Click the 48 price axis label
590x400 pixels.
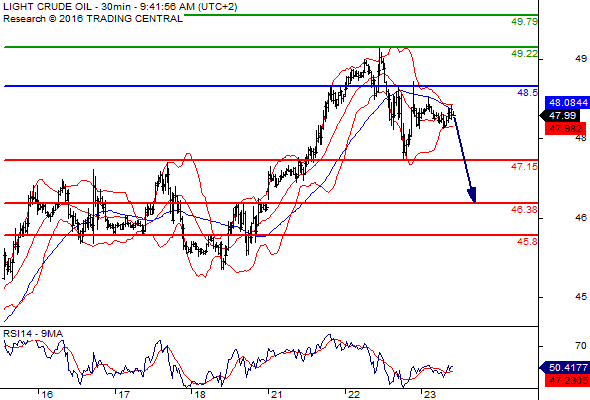pos(581,138)
